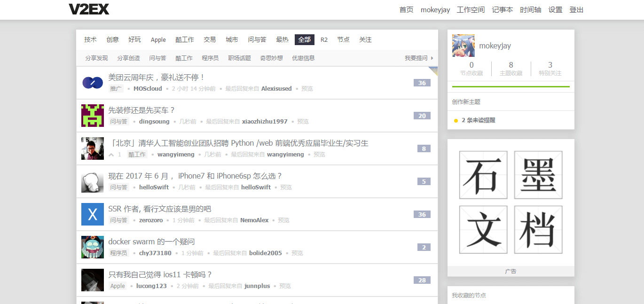This screenshot has height=304, width=644.
Task: Open 程序员 sub-node link
Action: click(210, 58)
